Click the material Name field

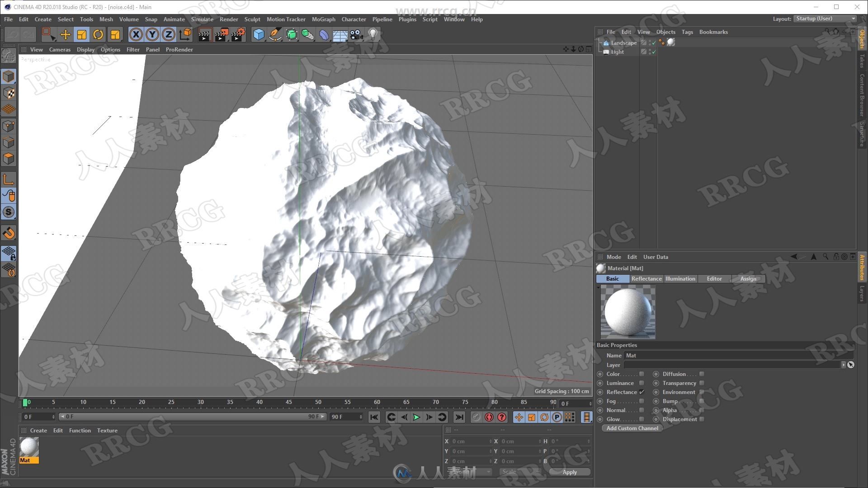[x=738, y=356]
